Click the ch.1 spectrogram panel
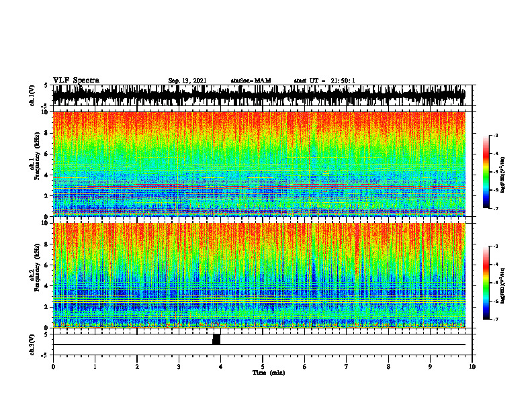532x411 pixels. point(259,164)
